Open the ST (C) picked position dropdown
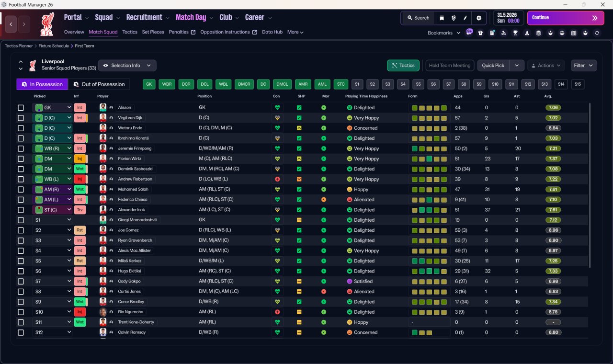Viewport: 613px width, 364px height. (52, 210)
